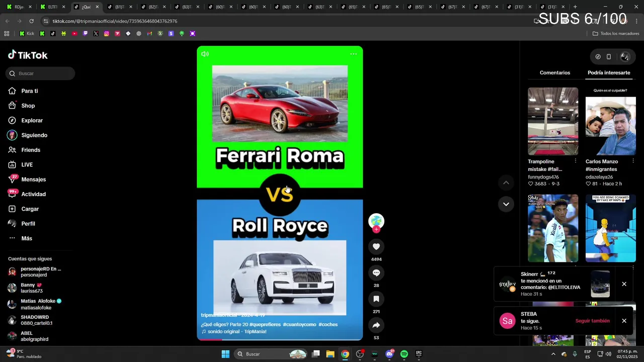
Task: Open the YouTube bookmark icon
Action: coord(74,34)
